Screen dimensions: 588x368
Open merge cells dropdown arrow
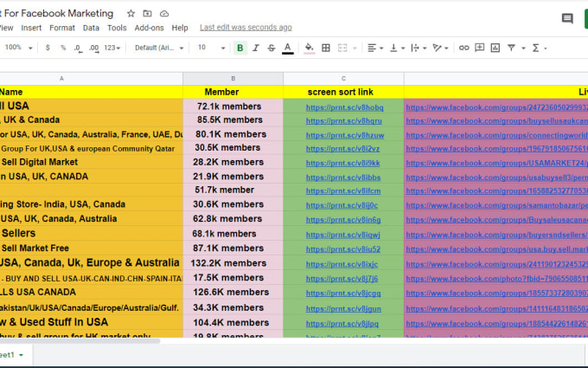355,48
